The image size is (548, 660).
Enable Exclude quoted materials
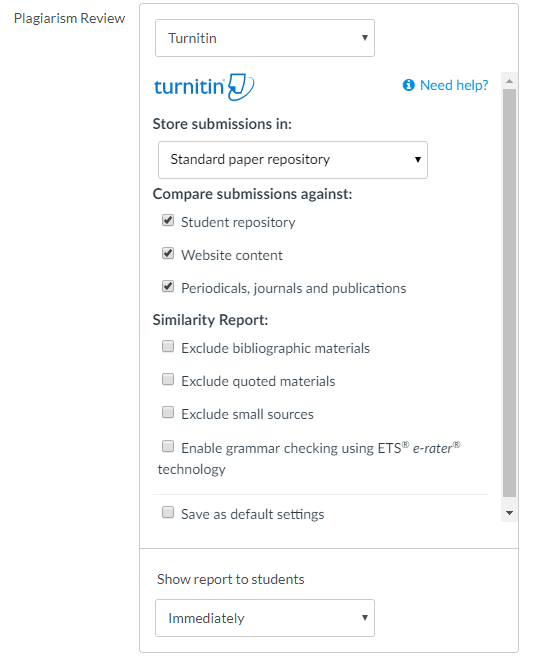[168, 379]
